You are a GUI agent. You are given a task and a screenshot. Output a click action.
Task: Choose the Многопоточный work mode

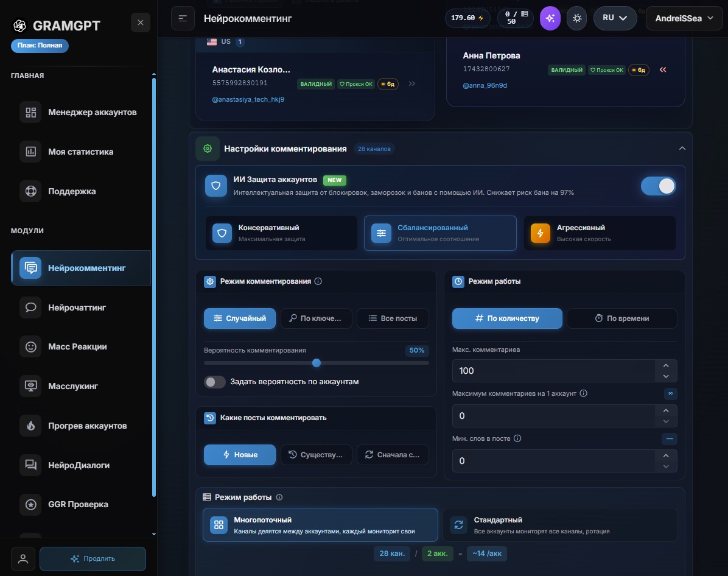coord(320,525)
